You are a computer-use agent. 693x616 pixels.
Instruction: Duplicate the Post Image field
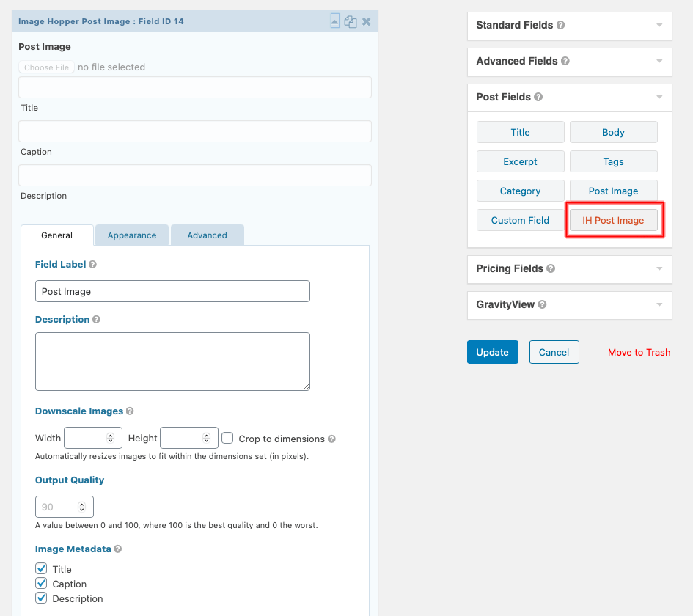[x=351, y=21]
